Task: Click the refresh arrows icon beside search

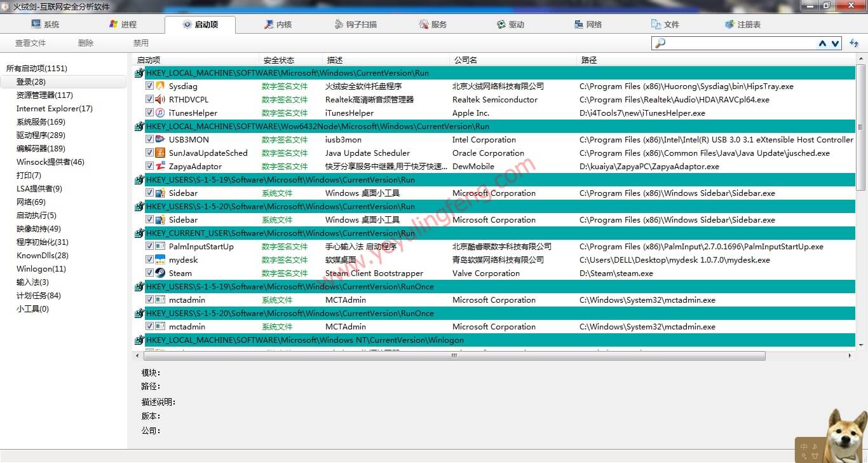Action: (853, 43)
